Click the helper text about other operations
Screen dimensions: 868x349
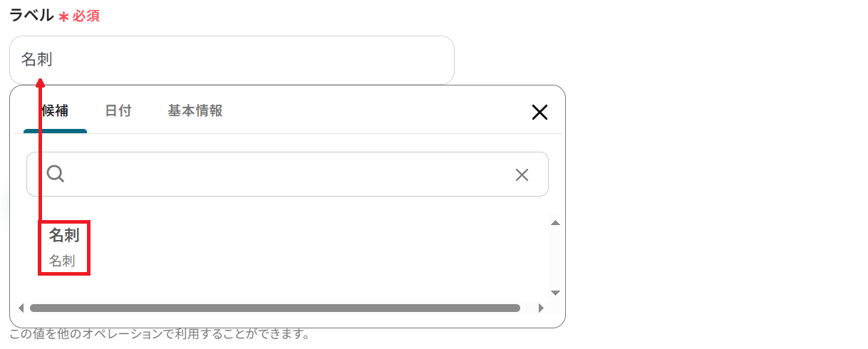(159, 334)
